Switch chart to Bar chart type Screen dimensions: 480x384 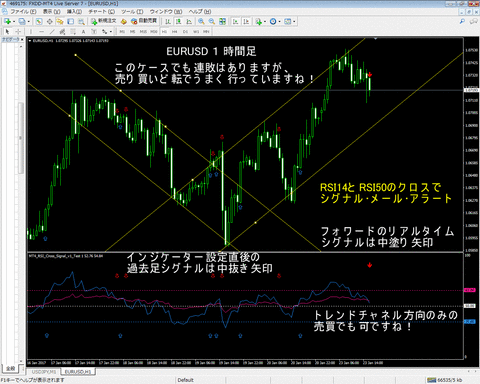[168, 21]
